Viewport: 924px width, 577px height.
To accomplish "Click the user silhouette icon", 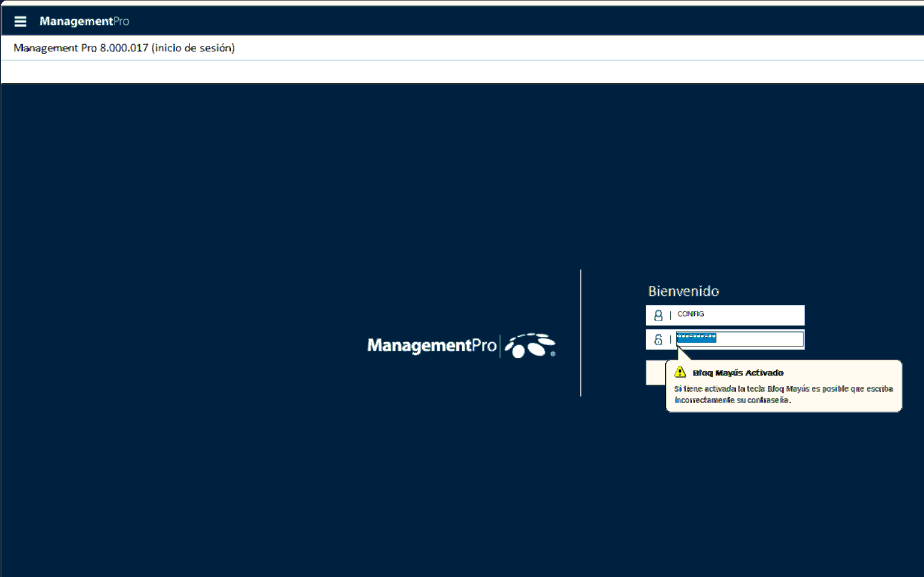I will [x=658, y=315].
